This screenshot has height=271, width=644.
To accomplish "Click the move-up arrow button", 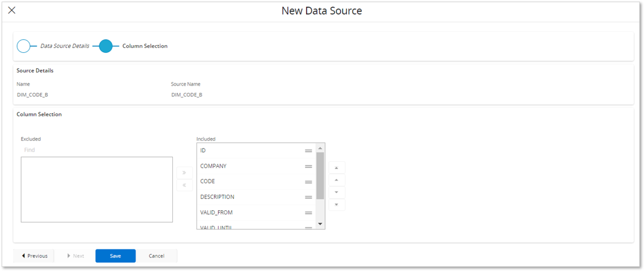I will click(x=336, y=180).
